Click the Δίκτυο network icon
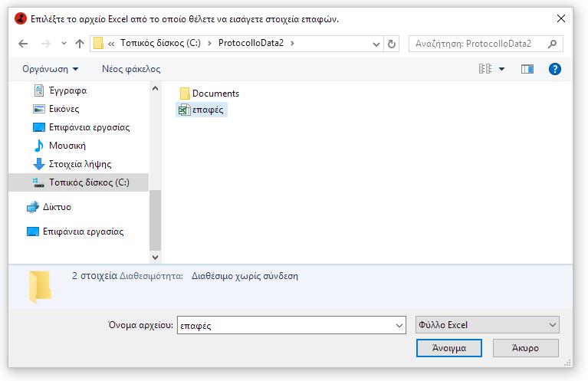The height and width of the screenshot is (381, 588). coord(33,207)
